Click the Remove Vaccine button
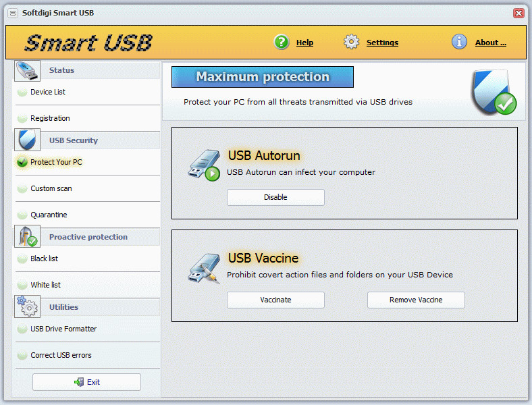 (x=416, y=300)
